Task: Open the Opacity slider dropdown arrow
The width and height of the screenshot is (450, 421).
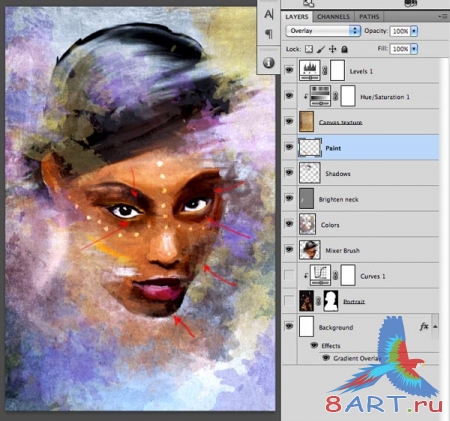Action: [x=414, y=31]
